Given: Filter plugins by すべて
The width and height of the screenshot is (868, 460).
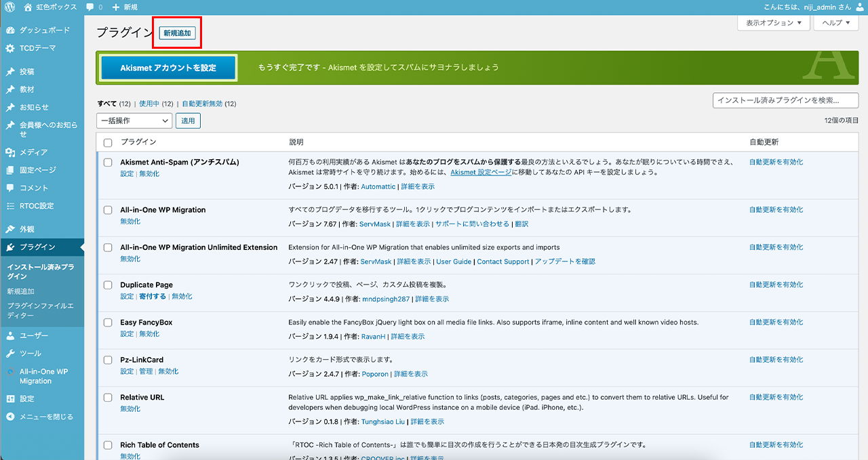Looking at the screenshot, I should click(x=107, y=104).
